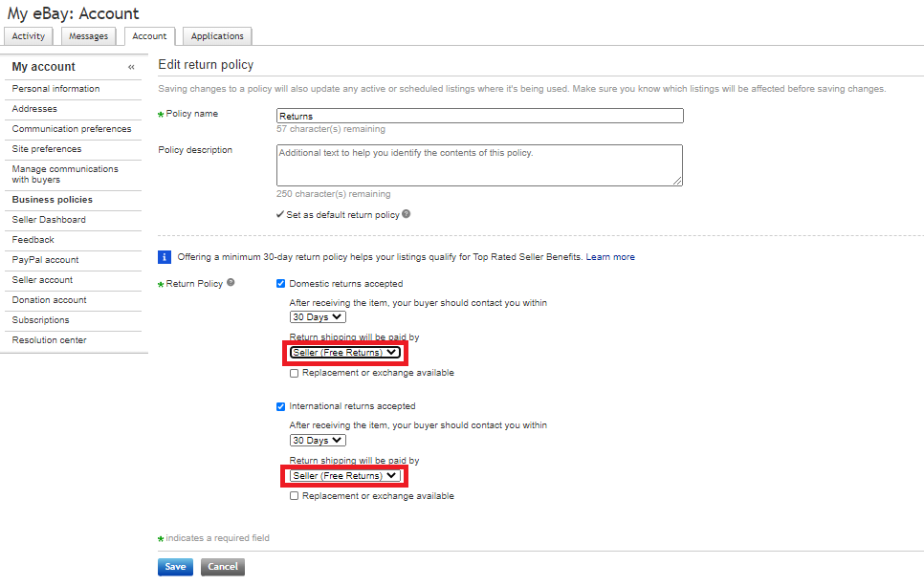Collapse the My account sidebar with the double-chevron icon
The height and width of the screenshot is (586, 924).
(131, 67)
